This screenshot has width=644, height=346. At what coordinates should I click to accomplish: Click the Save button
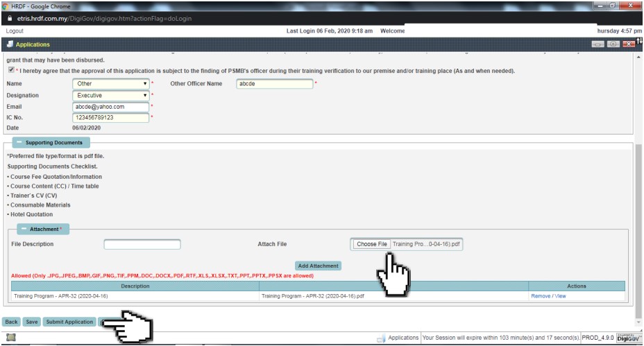tap(31, 322)
